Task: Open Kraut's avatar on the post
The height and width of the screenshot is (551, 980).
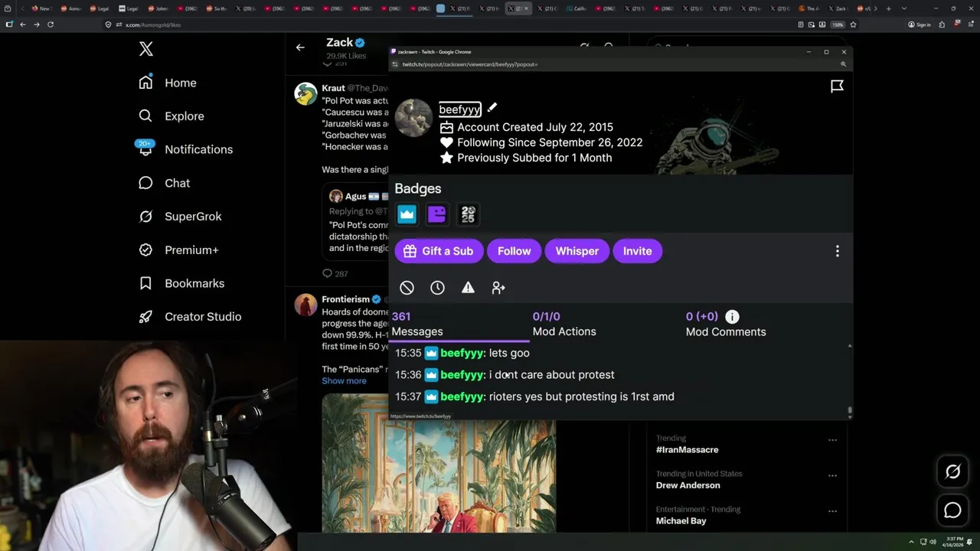Action: (305, 94)
